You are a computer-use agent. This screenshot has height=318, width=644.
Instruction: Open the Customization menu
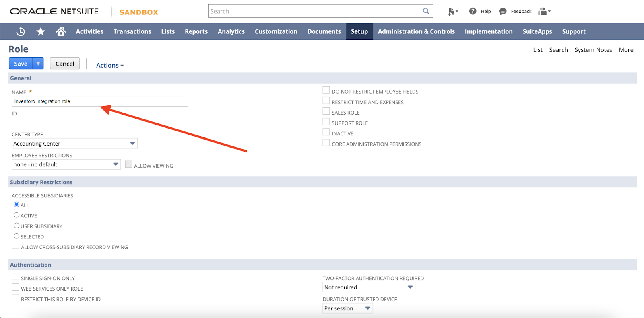(276, 31)
